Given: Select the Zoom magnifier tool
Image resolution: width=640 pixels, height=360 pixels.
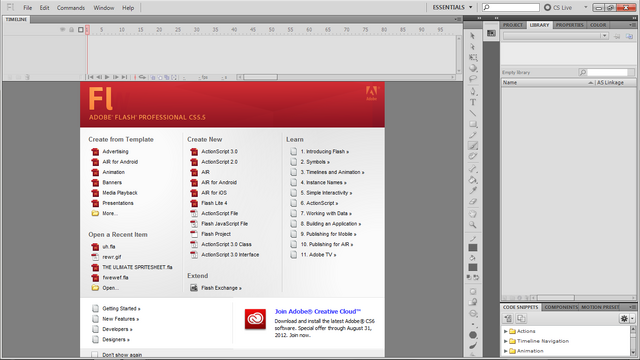Looking at the screenshot, I should [473, 225].
